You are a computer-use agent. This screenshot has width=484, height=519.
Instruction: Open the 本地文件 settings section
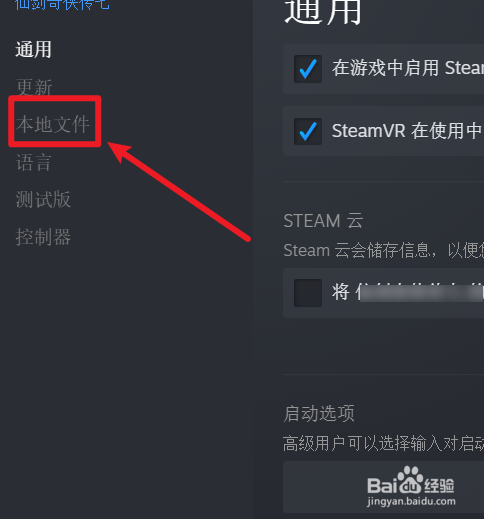point(53,124)
